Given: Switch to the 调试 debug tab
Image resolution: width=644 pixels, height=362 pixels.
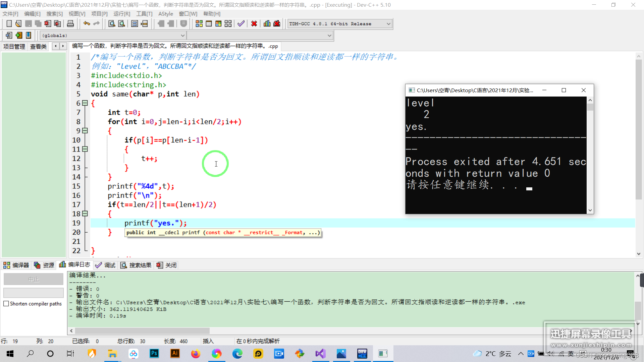Looking at the screenshot, I should [105, 265].
